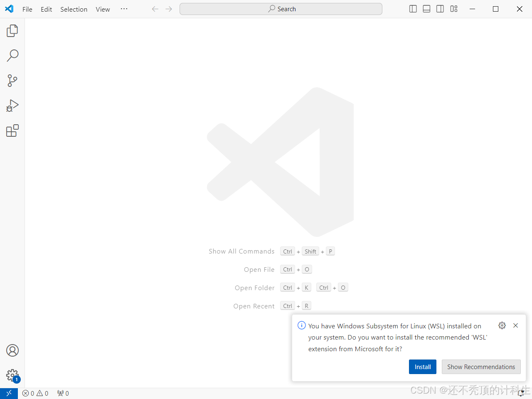Go forward using the right arrow
The width and height of the screenshot is (532, 399).
(169, 9)
